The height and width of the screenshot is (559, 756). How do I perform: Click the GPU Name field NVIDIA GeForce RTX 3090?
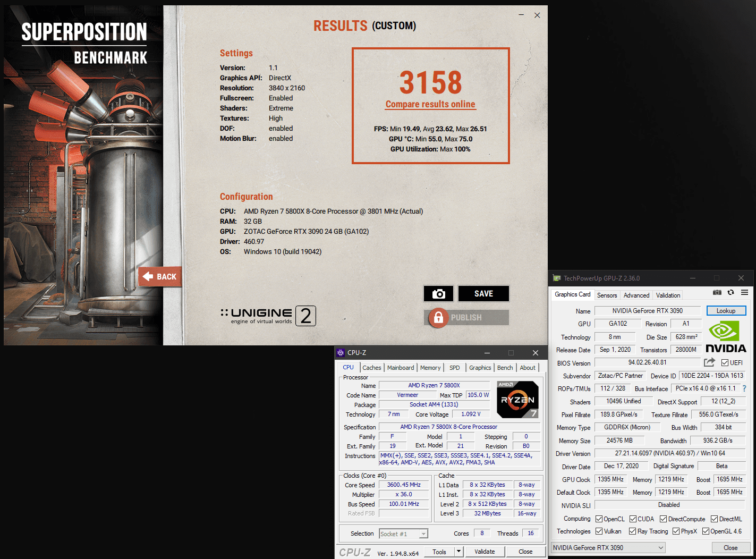(648, 311)
